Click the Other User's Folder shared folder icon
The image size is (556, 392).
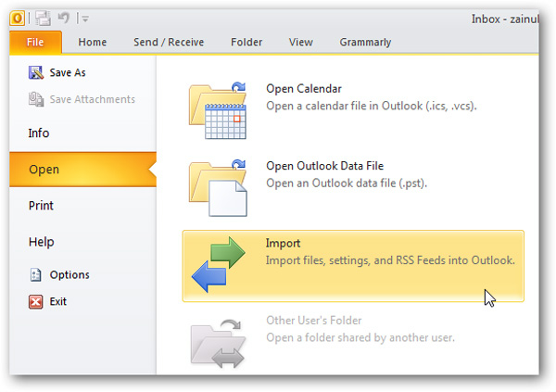pos(218,344)
